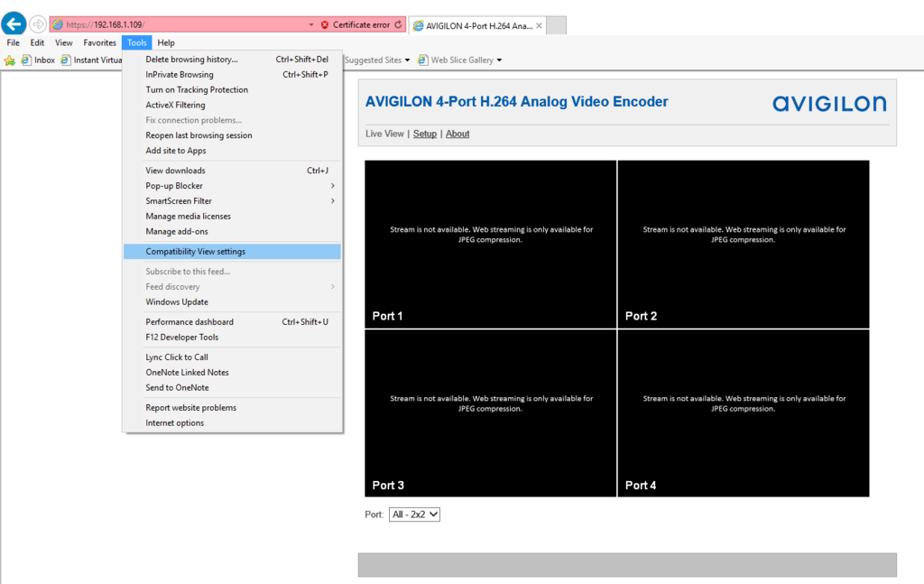Choose Send to OneNote
This screenshot has width=924, height=584.
232,388
